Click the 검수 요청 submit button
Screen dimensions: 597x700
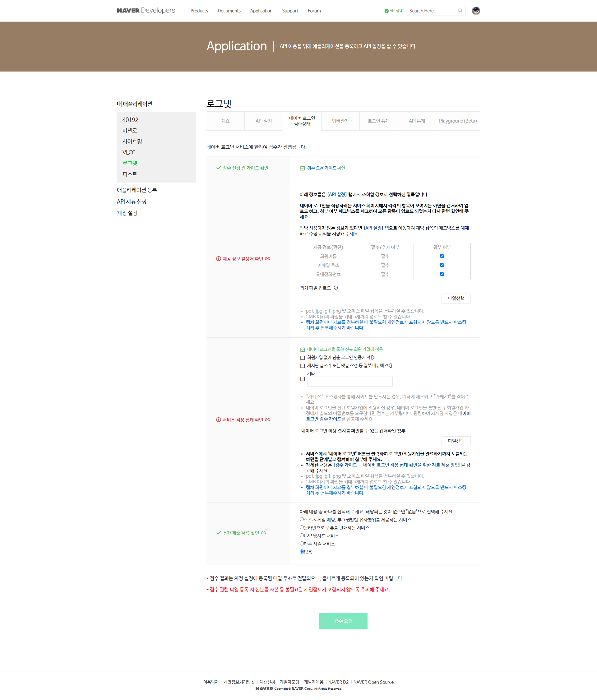pyautogui.click(x=343, y=621)
